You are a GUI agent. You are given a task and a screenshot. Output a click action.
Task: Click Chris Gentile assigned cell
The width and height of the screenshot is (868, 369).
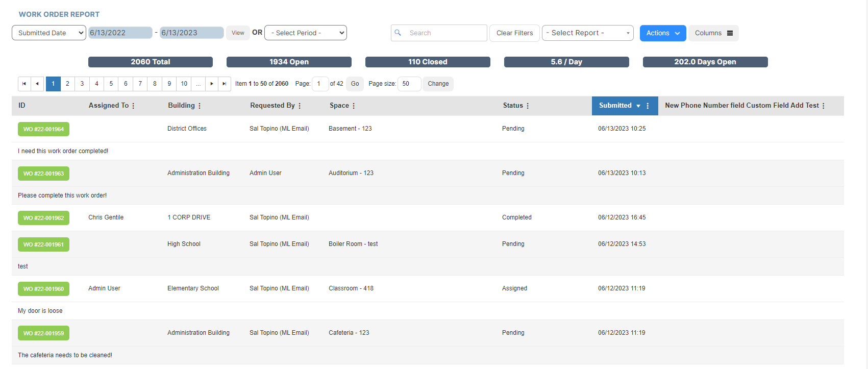coord(106,217)
